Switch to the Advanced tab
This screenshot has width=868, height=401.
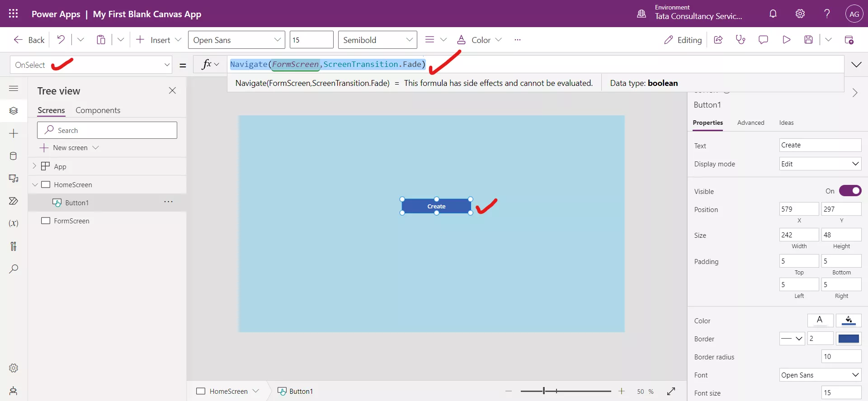750,123
